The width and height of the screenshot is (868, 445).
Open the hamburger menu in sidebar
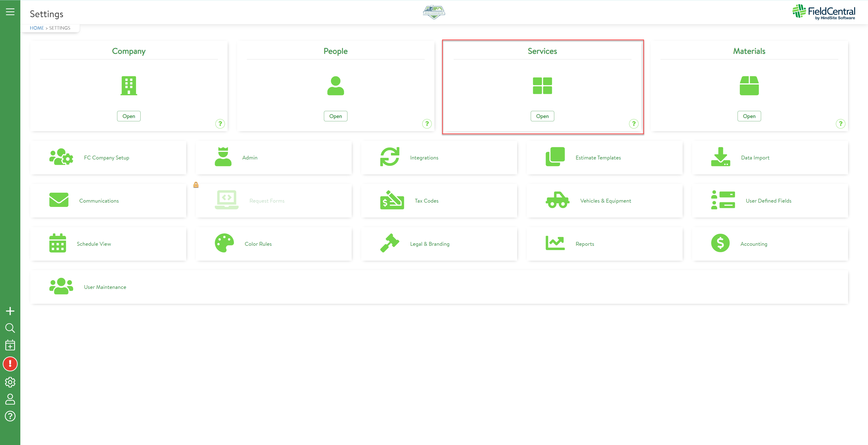[10, 12]
